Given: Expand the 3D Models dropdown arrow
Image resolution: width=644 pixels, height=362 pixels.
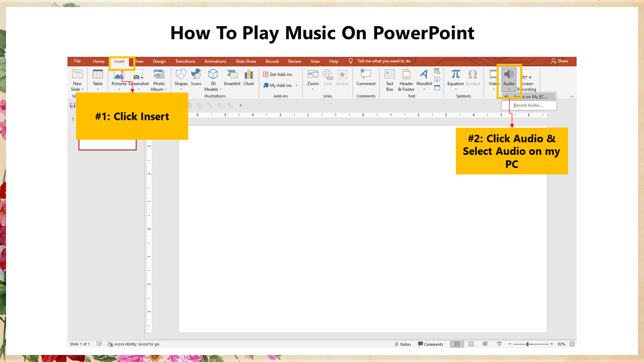Looking at the screenshot, I should (x=220, y=89).
